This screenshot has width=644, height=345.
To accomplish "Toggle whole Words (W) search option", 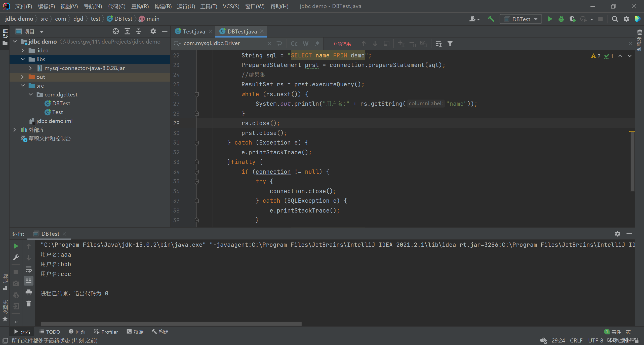I will (305, 44).
